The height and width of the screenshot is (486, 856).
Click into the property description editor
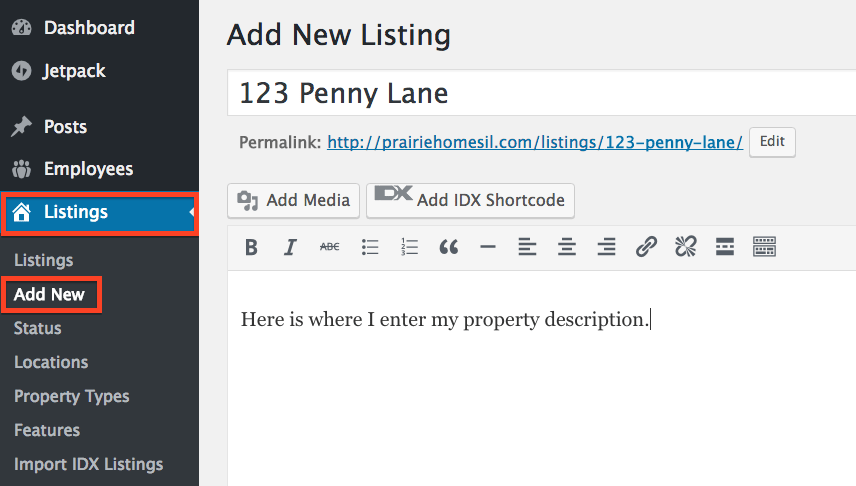[x=542, y=378]
